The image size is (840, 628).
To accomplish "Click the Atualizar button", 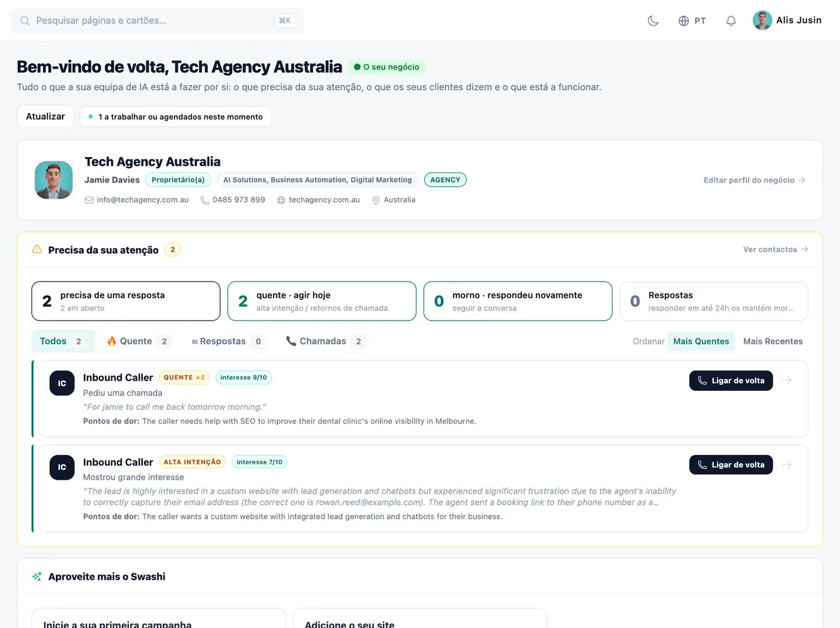I will (x=45, y=116).
